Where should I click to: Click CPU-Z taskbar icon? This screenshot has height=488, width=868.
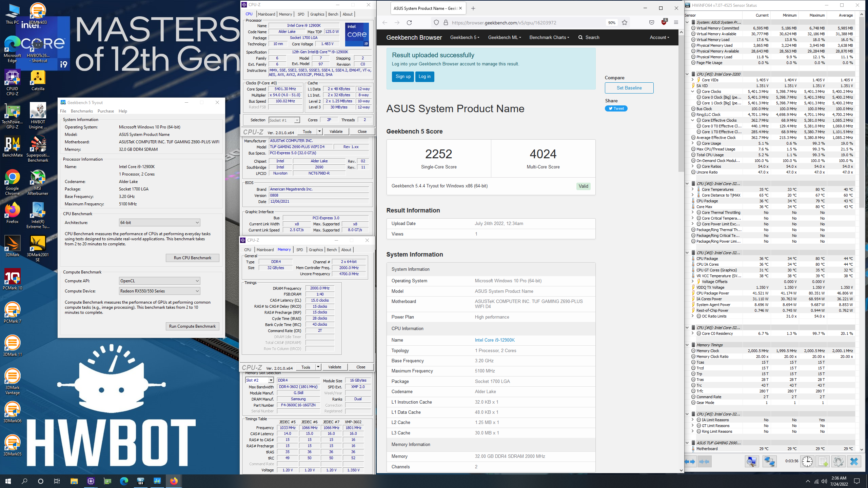91,481
